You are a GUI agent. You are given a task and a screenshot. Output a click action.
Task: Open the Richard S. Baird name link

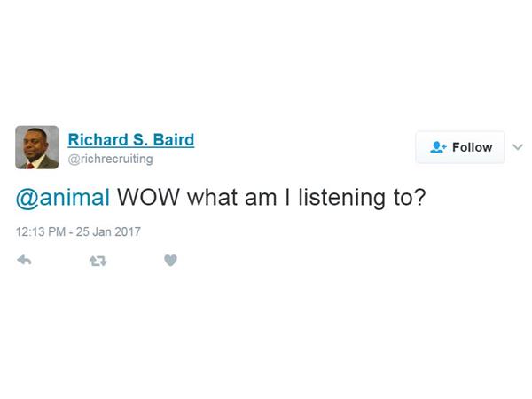tap(130, 139)
